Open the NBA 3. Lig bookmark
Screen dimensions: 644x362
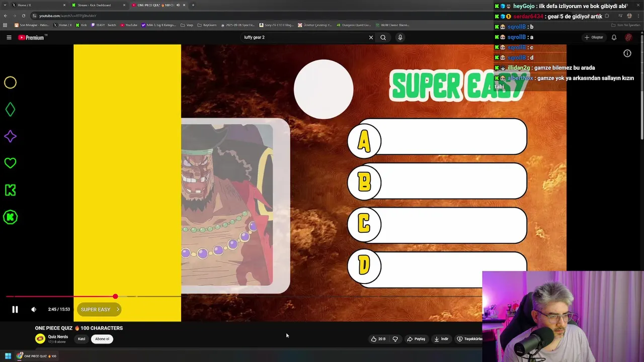(x=159, y=25)
